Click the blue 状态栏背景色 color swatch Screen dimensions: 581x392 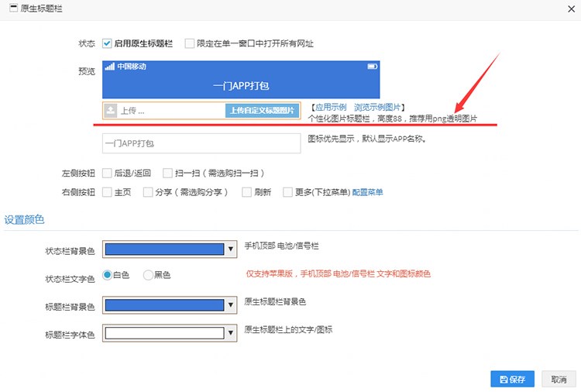tap(164, 249)
